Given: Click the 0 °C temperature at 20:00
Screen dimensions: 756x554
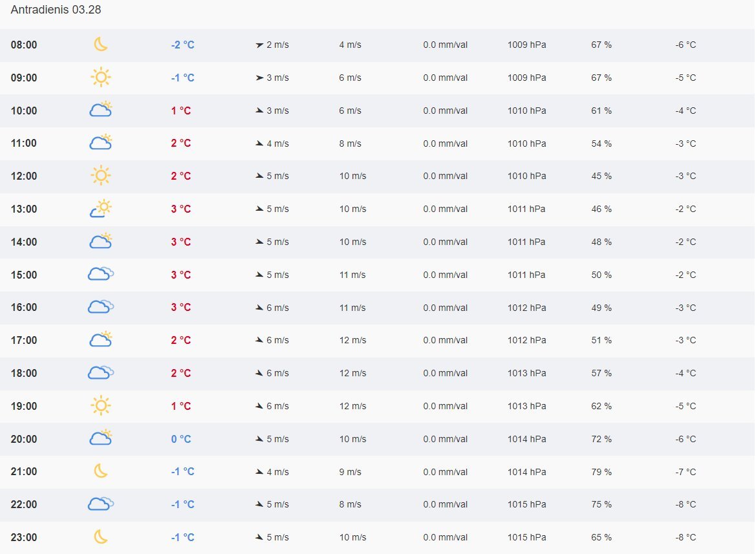Looking at the screenshot, I should [x=181, y=439].
